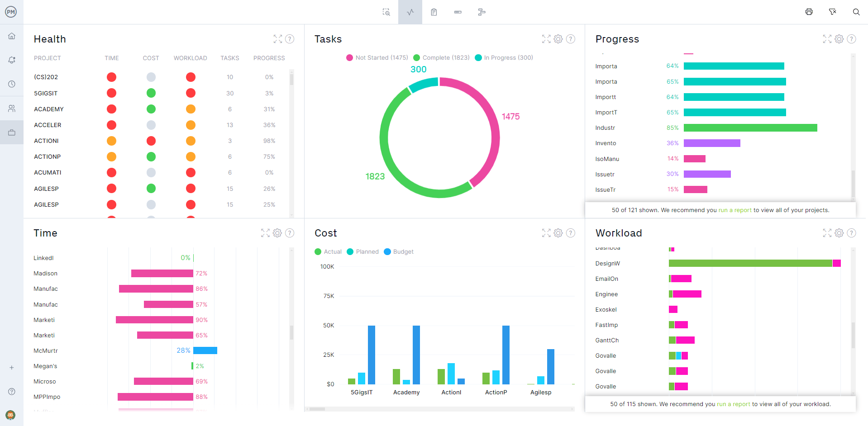This screenshot has height=426, width=868.
Task: Toggle the Not Started legend item
Action: click(x=377, y=57)
